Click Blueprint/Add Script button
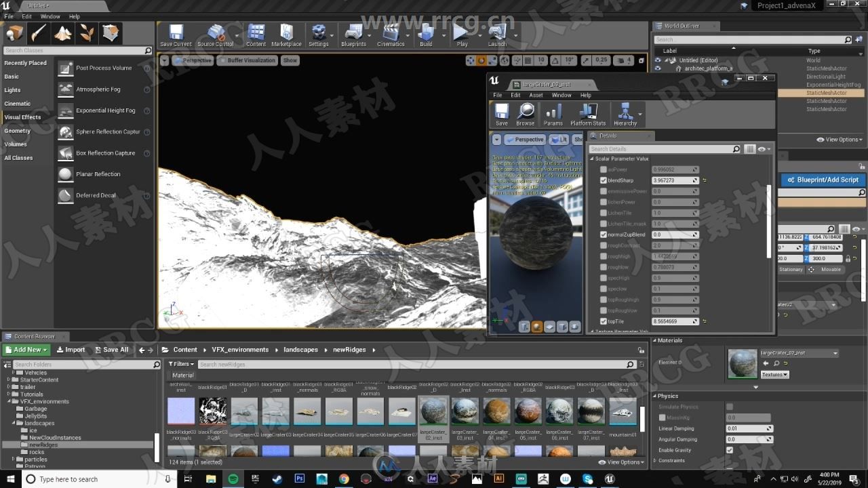Screen dimensions: 868x488 click(823, 180)
